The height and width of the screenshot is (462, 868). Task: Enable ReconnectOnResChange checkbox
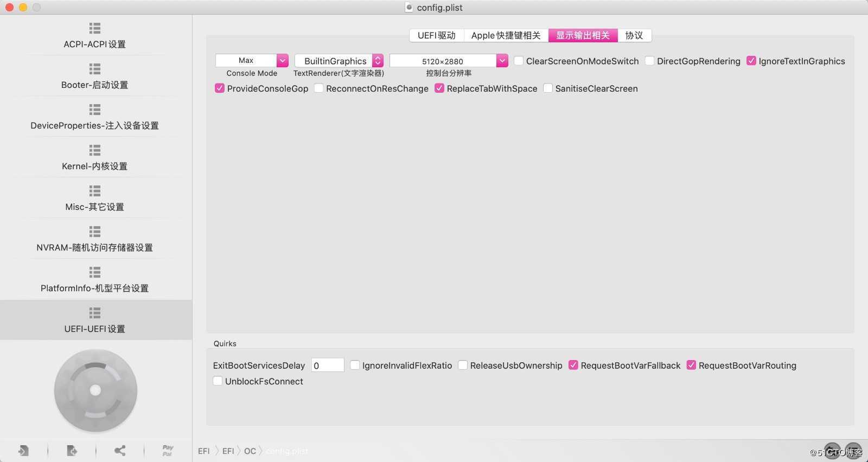(319, 88)
